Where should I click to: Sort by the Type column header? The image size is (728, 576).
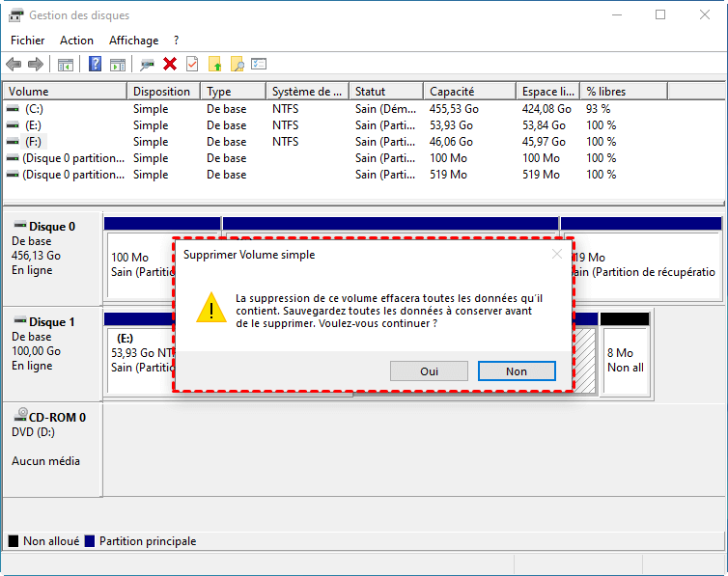[x=234, y=92]
